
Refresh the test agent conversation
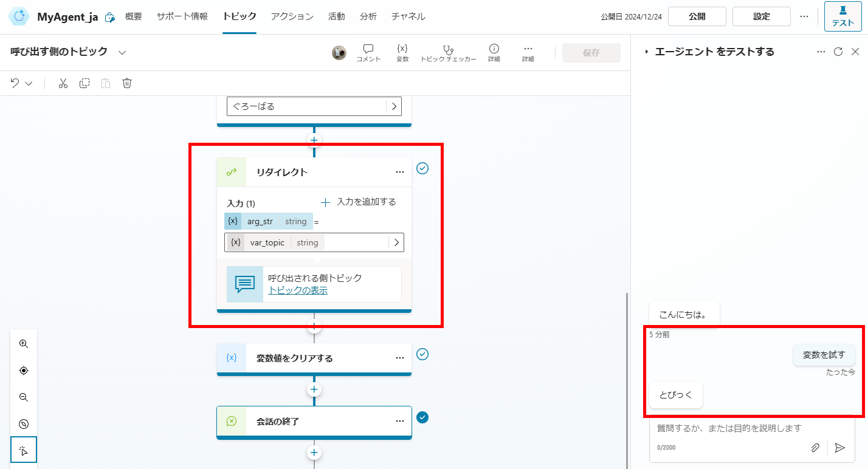point(838,52)
